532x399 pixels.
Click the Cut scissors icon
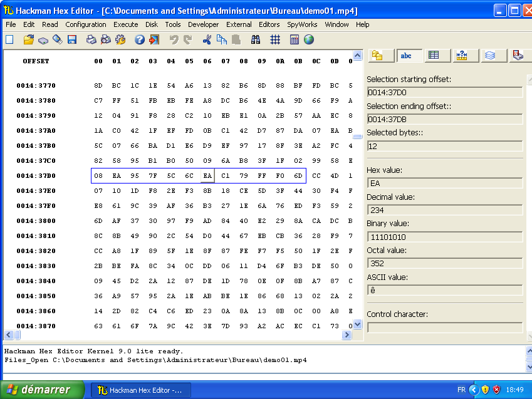point(207,39)
